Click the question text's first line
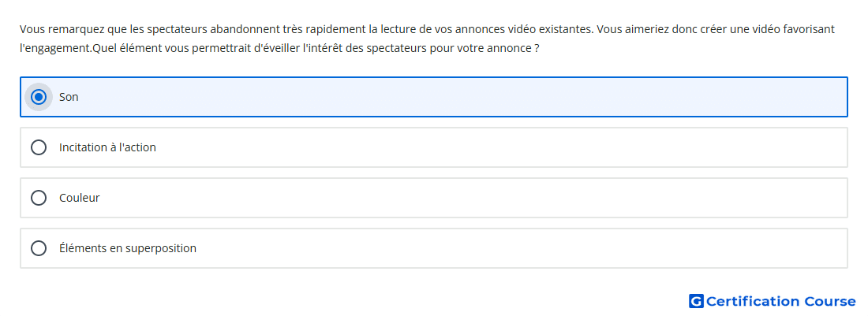 coord(427,28)
